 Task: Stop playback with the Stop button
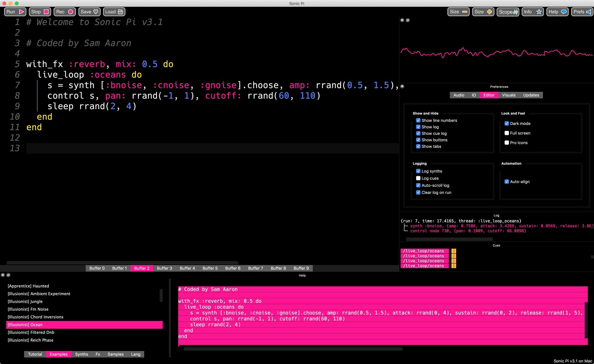[40, 12]
